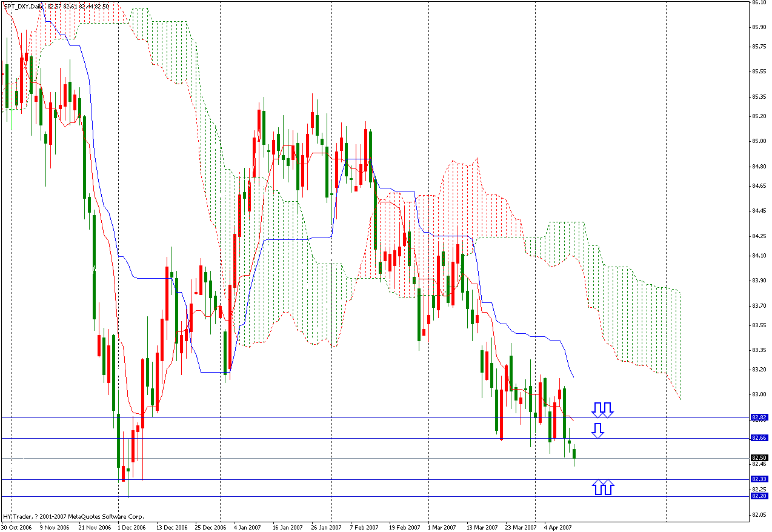Viewport: 772px width, 532px height.
Task: Click the 85.20 price axis label
Action: [759, 116]
